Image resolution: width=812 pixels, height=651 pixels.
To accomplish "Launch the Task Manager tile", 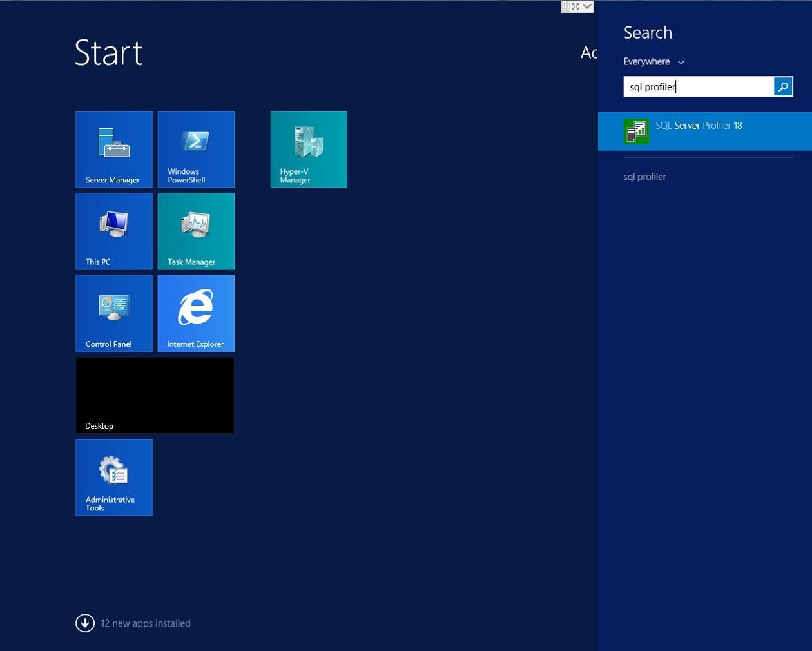I will tap(196, 231).
